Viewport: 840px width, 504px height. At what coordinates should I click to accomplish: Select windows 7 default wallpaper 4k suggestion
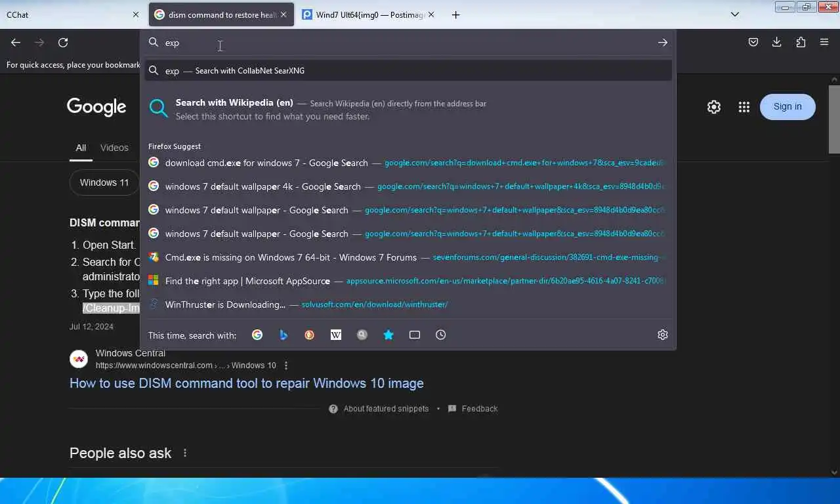click(x=408, y=186)
